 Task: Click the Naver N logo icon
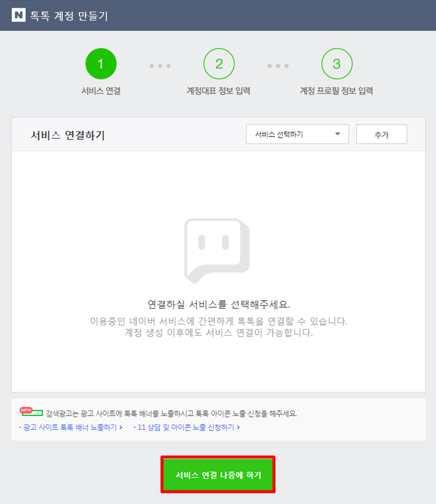pyautogui.click(x=19, y=15)
